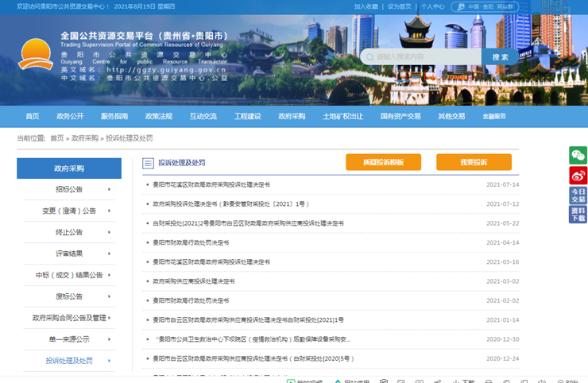This screenshot has height=383, width=588.
Task: Expand the 废标公告 sidebar arrow
Action: 109,296
